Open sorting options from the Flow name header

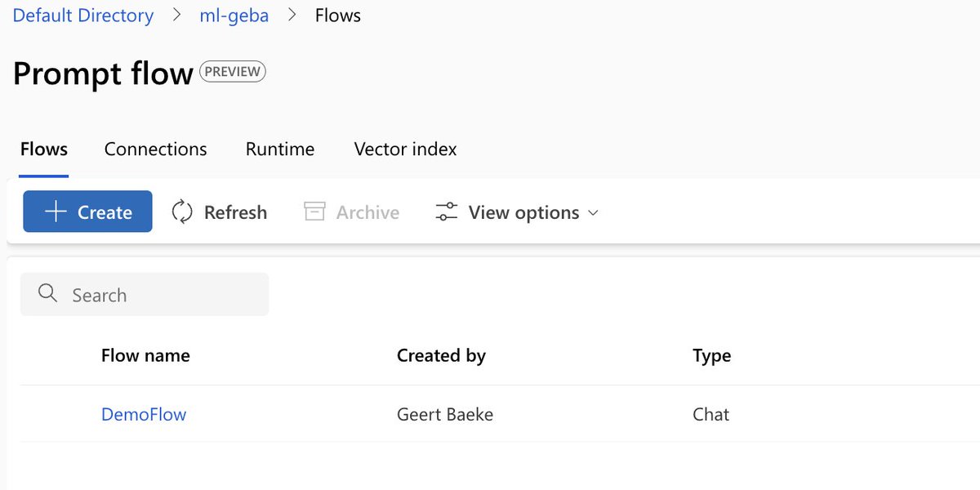(145, 355)
